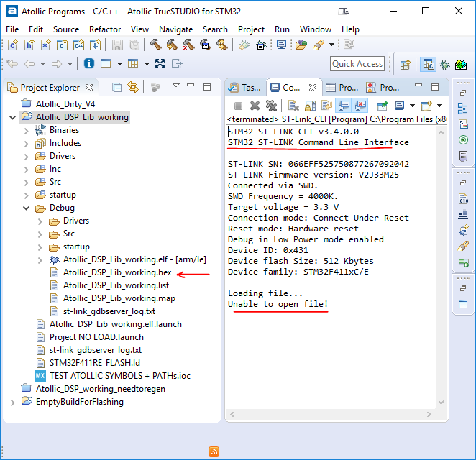The width and height of the screenshot is (476, 460).
Task: Expand the Binaries node
Action: click(27, 131)
